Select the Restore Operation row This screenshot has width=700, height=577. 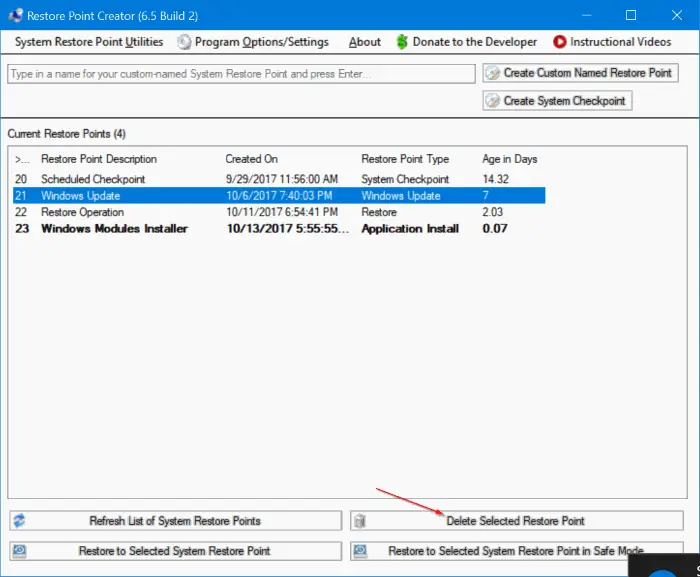pos(279,212)
